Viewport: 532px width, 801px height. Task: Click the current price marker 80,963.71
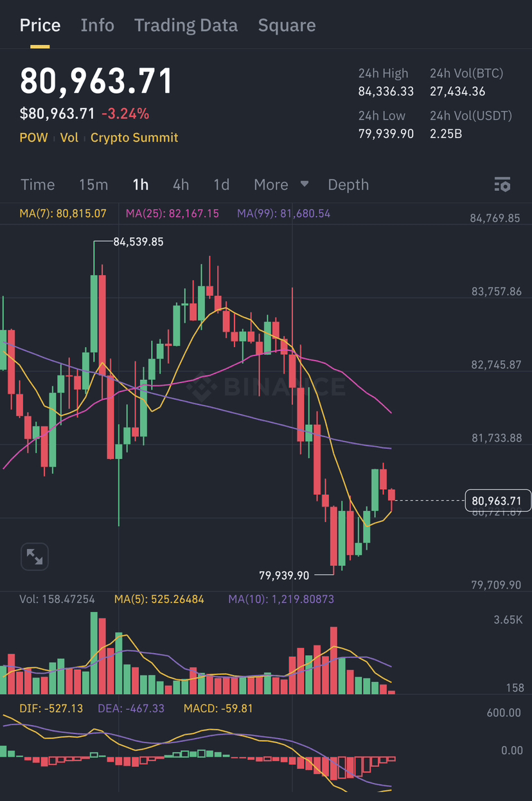[x=497, y=501]
